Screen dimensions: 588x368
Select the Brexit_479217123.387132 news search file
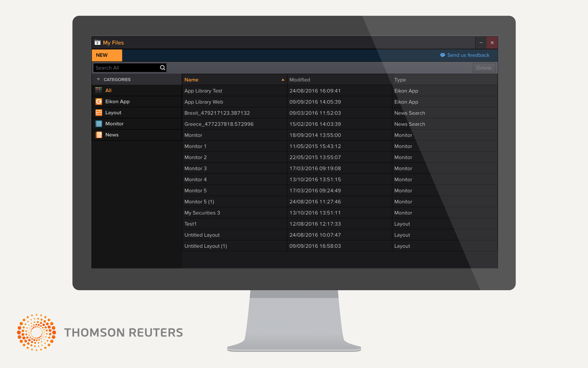[217, 113]
